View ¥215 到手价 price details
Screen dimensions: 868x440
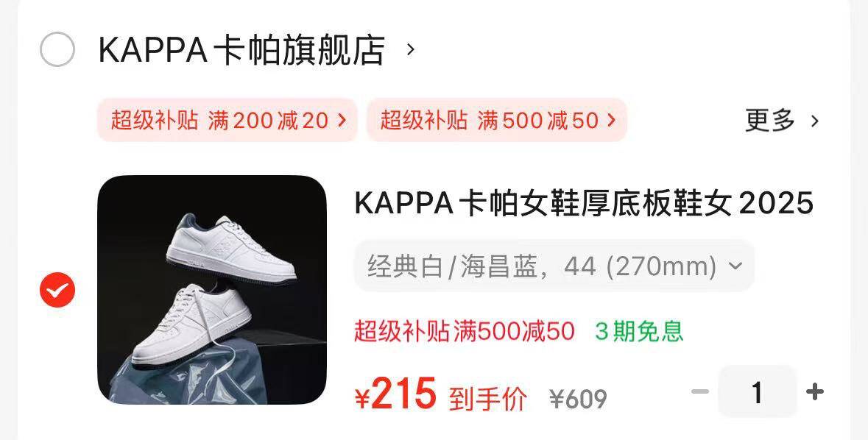[441, 395]
